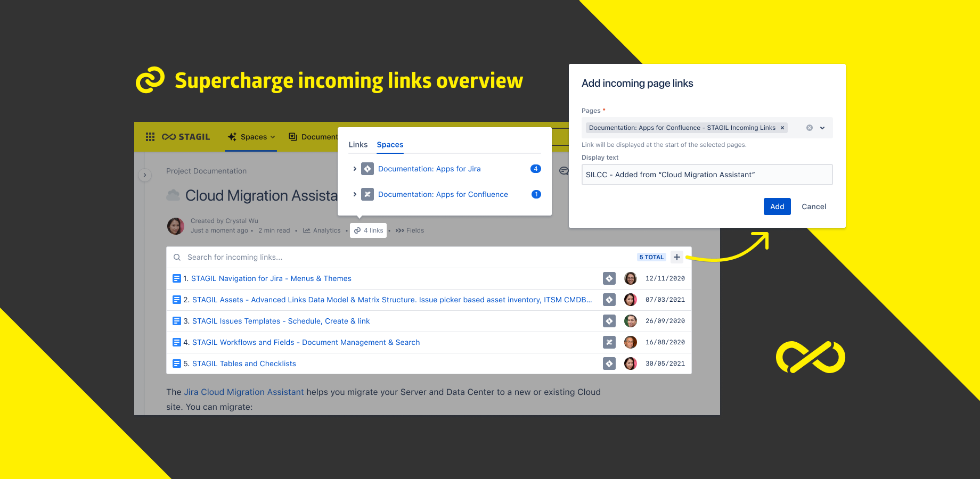The image size is (980, 479).
Task: Click date 16/08/2020
Action: coord(665,342)
